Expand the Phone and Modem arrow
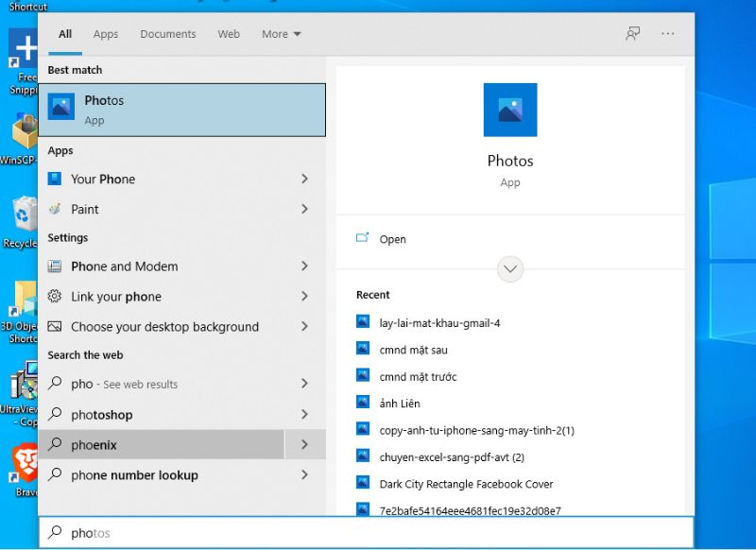756x550 pixels. tap(304, 266)
